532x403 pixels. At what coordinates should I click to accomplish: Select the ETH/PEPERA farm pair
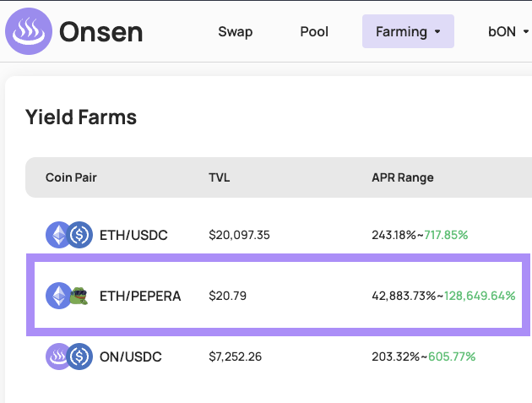(x=140, y=296)
